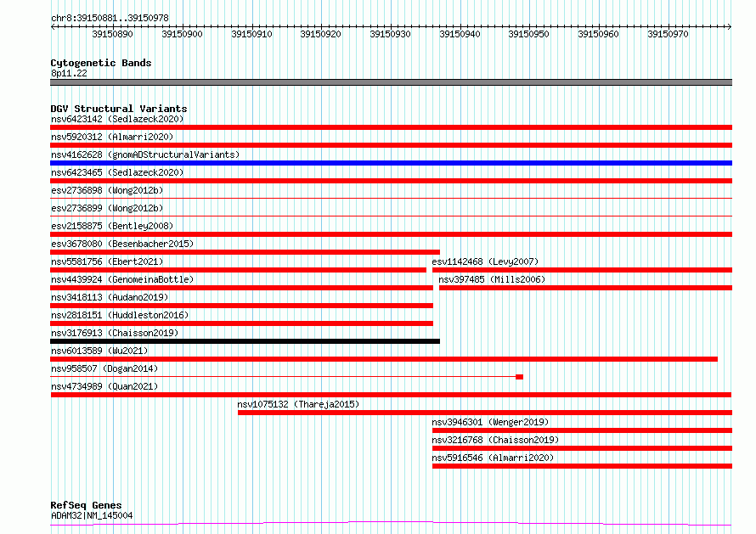Select nsv958507 (Dogan2014) label

104,368
